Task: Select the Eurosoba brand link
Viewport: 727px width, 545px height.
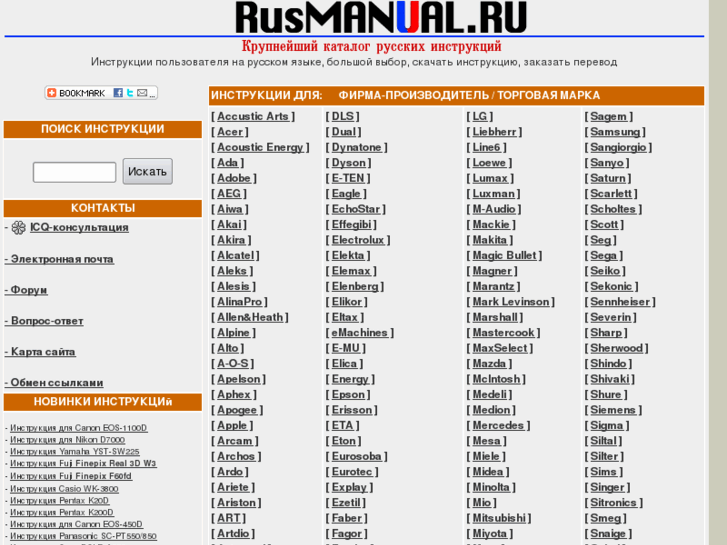Action: 356,456
